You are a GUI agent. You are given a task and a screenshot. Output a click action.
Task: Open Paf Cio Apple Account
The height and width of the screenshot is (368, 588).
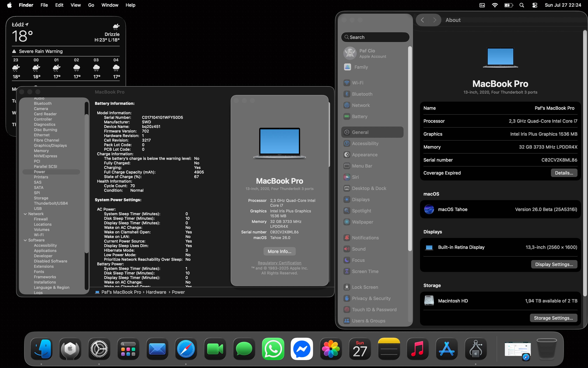pyautogui.click(x=372, y=53)
